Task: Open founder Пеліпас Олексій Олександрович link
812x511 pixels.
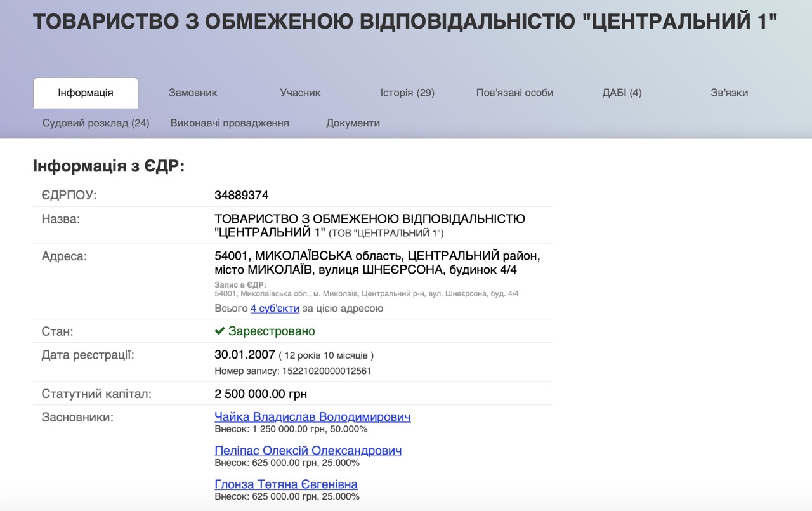Action: click(308, 451)
